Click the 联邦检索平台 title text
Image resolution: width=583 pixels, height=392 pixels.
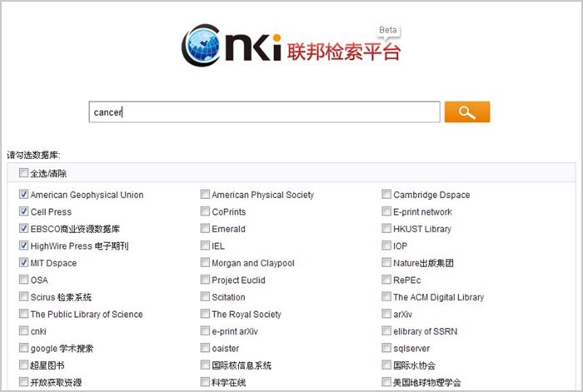(343, 52)
